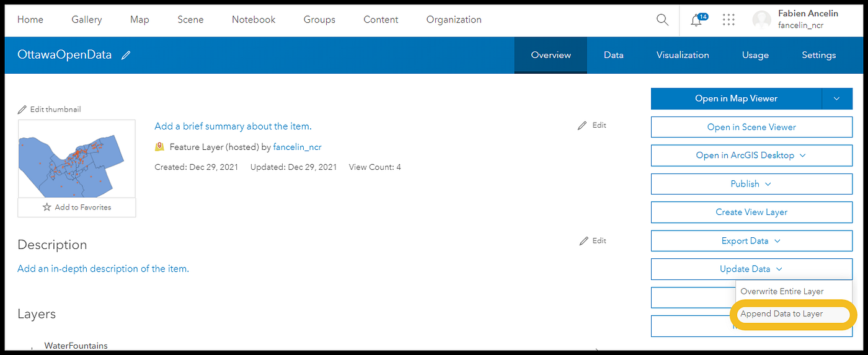Expand the Open in ArcGIS Desktop menu
Viewport: 868px width, 355px height.
[x=751, y=156]
